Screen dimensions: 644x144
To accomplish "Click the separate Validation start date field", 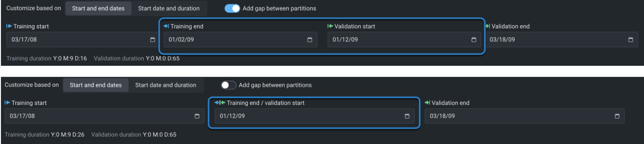I will (398, 40).
